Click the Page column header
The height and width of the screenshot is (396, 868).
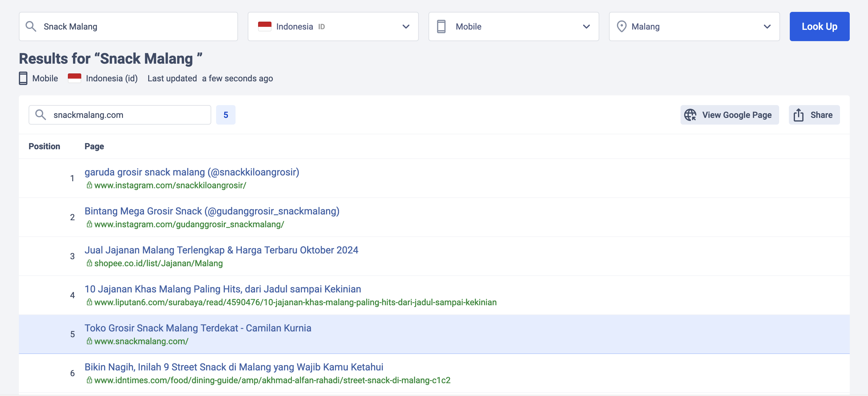coord(94,147)
